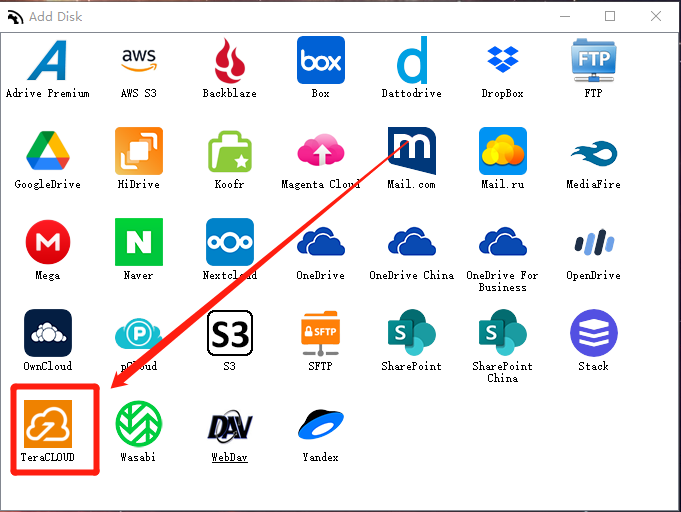Click the Add Disk title bar app icon
The height and width of the screenshot is (512, 681).
[15, 17]
